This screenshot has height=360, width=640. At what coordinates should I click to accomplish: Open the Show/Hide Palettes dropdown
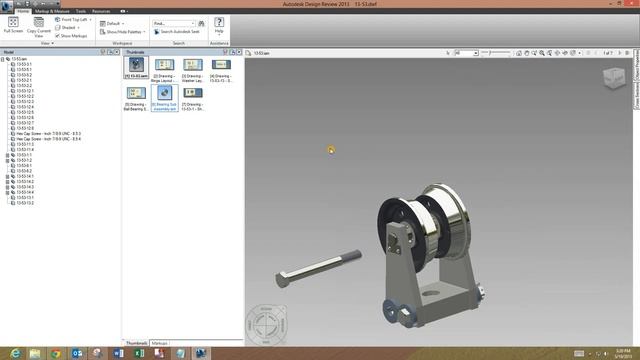pos(122,31)
